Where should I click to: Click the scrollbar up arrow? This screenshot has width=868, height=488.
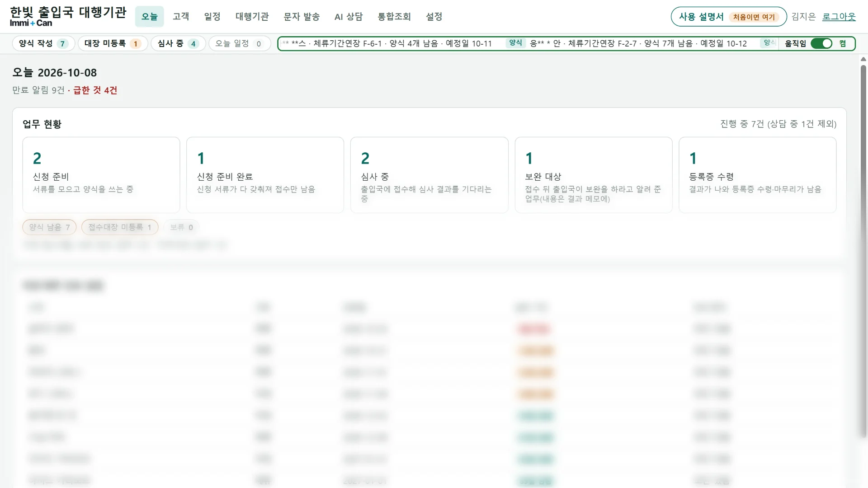pos(863,59)
